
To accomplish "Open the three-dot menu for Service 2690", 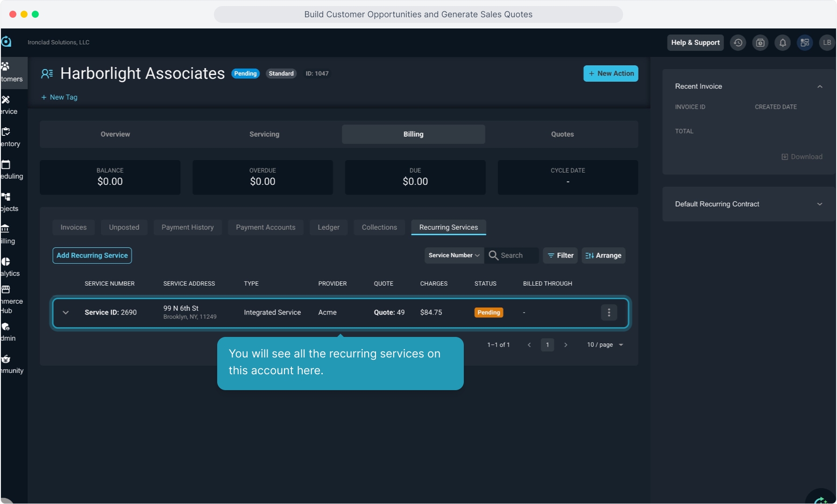I will pyautogui.click(x=609, y=313).
